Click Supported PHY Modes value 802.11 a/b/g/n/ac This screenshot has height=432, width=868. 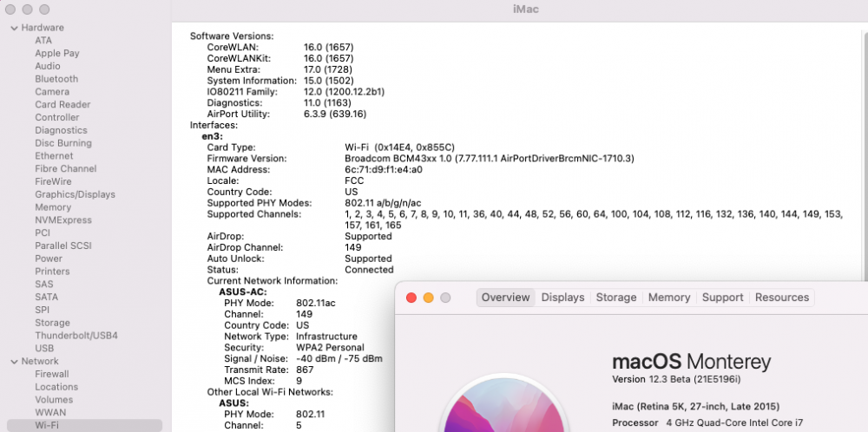(383, 203)
